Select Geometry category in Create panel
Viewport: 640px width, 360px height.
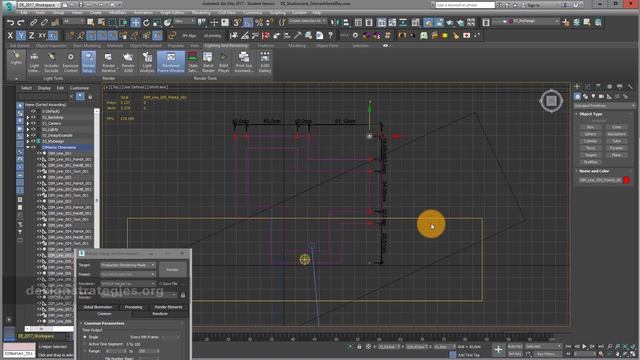(x=577, y=97)
